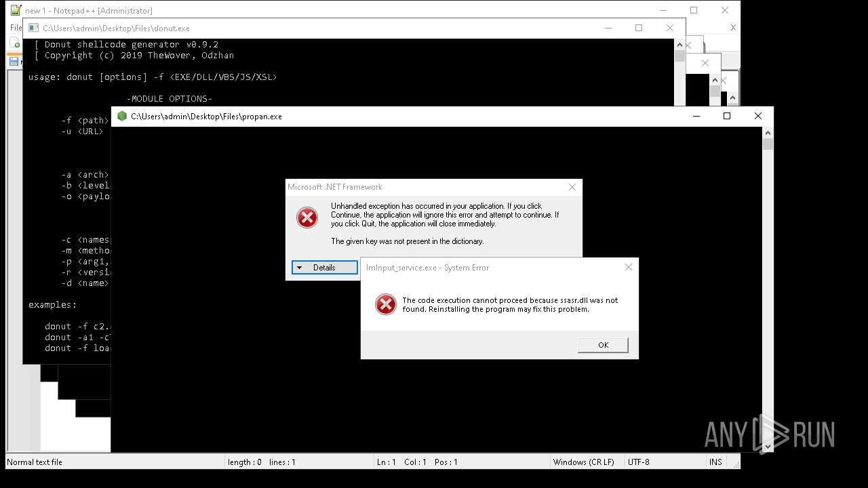Click 'ssasr.dll was not found' error message
Image resolution: width=868 pixels, height=488 pixels.
pyautogui.click(x=510, y=304)
